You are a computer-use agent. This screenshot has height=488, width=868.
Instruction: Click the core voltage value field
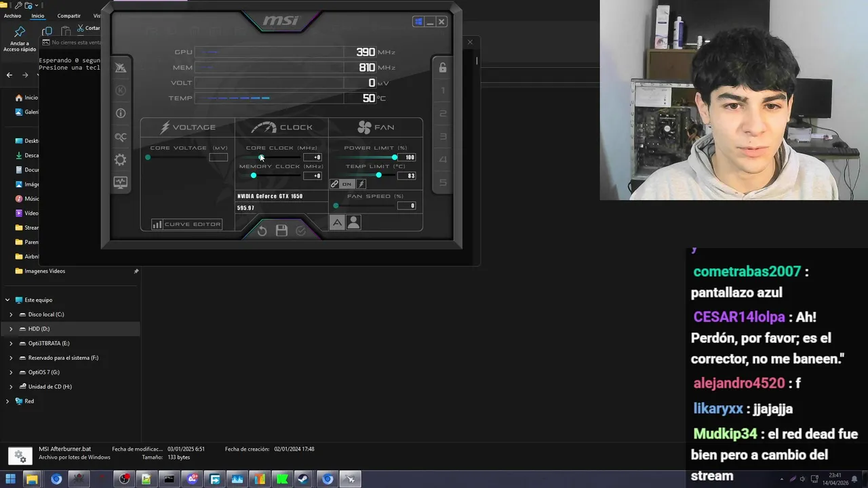click(x=218, y=157)
